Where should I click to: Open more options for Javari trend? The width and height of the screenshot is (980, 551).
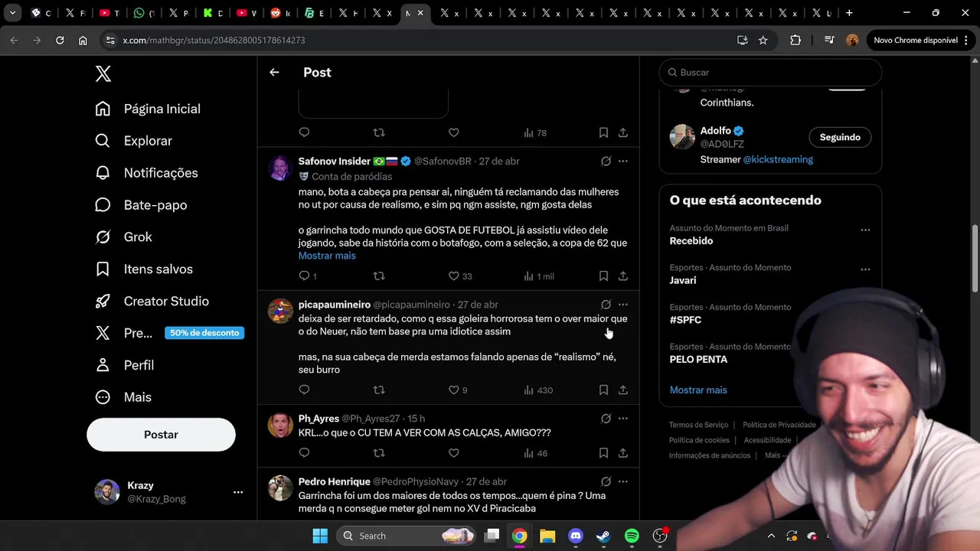coord(865,269)
